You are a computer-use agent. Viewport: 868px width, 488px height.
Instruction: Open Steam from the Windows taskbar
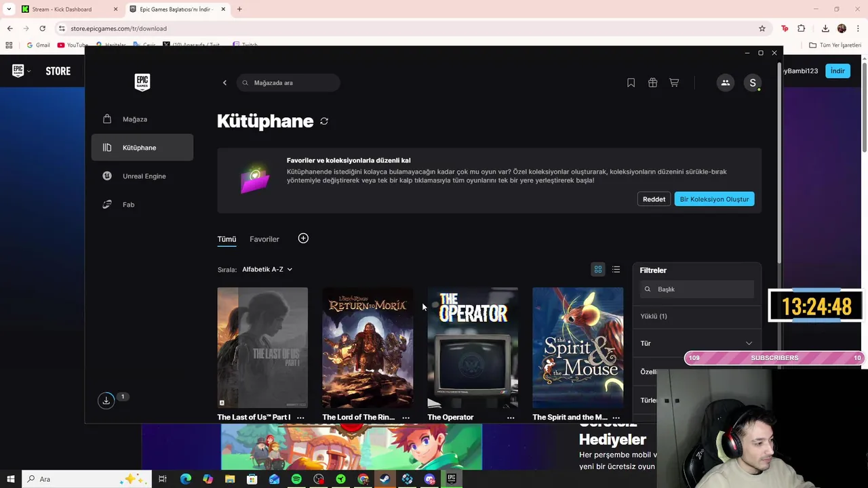(384, 479)
